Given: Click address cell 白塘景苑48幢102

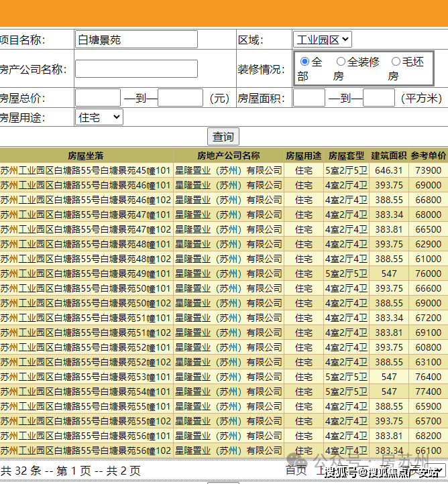Looking at the screenshot, I should coord(86,259).
